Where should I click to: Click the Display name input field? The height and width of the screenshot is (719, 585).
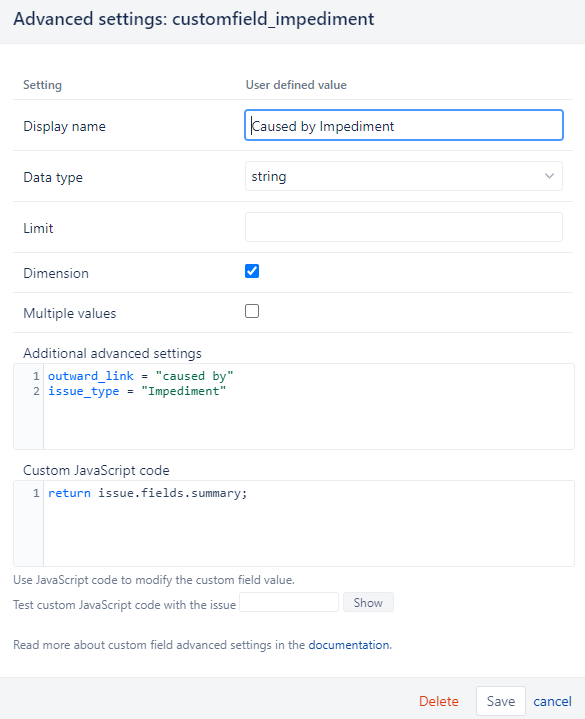click(403, 125)
